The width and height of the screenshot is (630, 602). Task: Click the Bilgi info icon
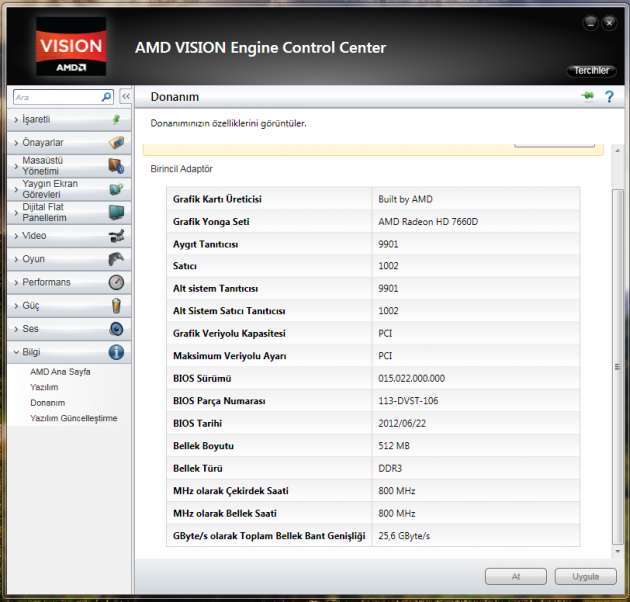click(116, 352)
